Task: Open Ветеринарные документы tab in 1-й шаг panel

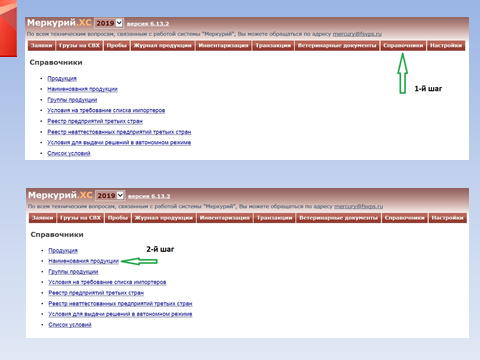Action: (x=337, y=46)
